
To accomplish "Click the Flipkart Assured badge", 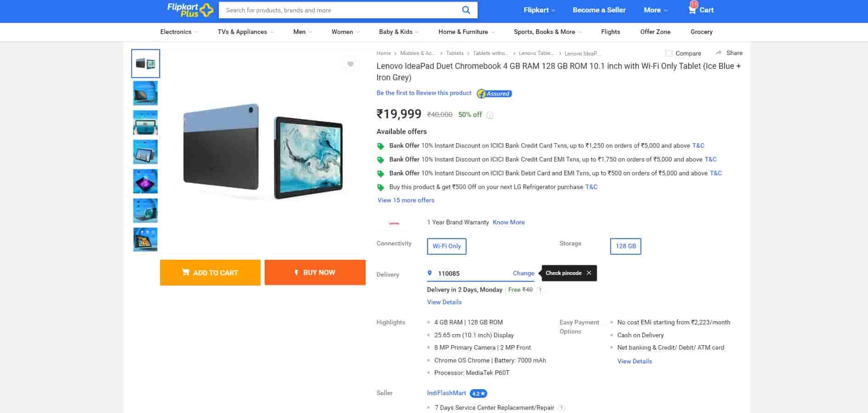I will click(x=494, y=94).
